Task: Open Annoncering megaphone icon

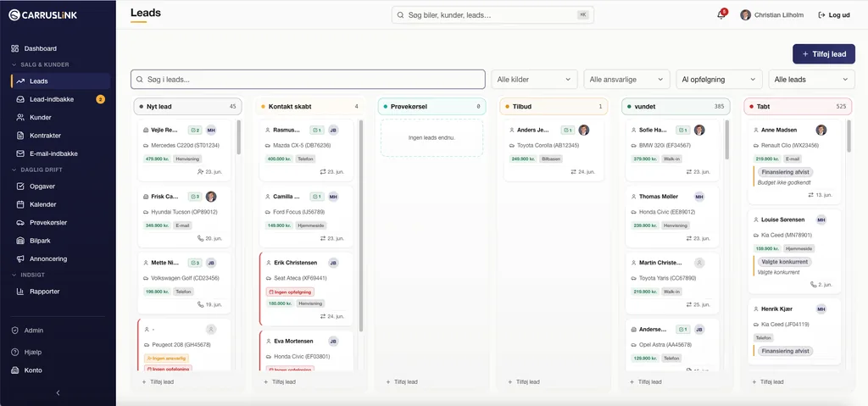Action: pyautogui.click(x=20, y=259)
